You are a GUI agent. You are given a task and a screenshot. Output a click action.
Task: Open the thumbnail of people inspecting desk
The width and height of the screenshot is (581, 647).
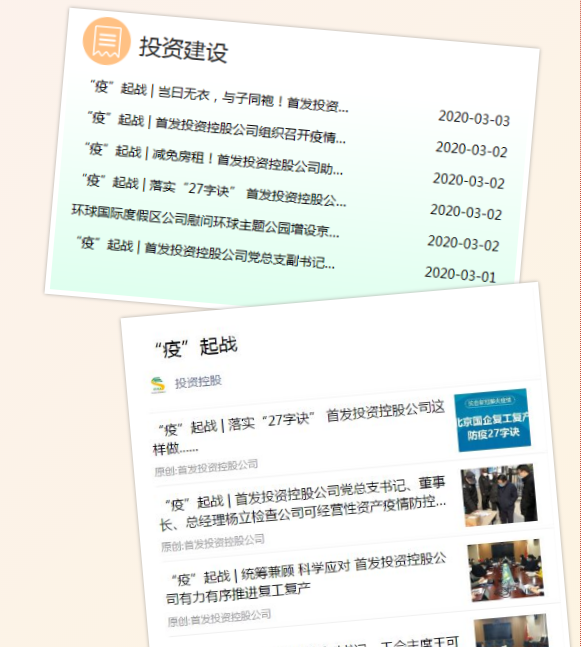point(499,495)
